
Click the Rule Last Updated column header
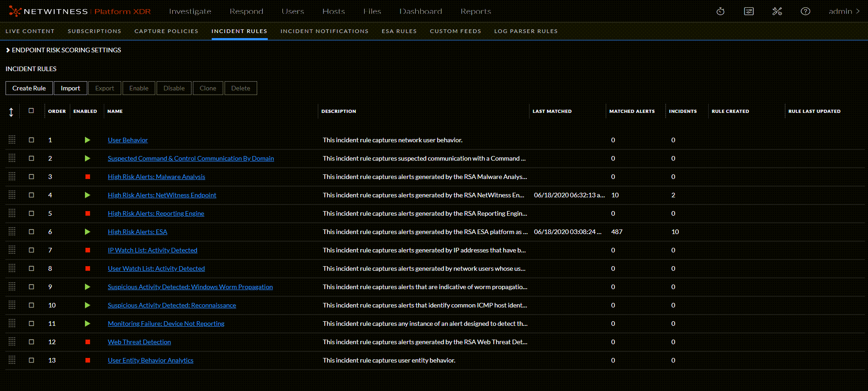[814, 111]
